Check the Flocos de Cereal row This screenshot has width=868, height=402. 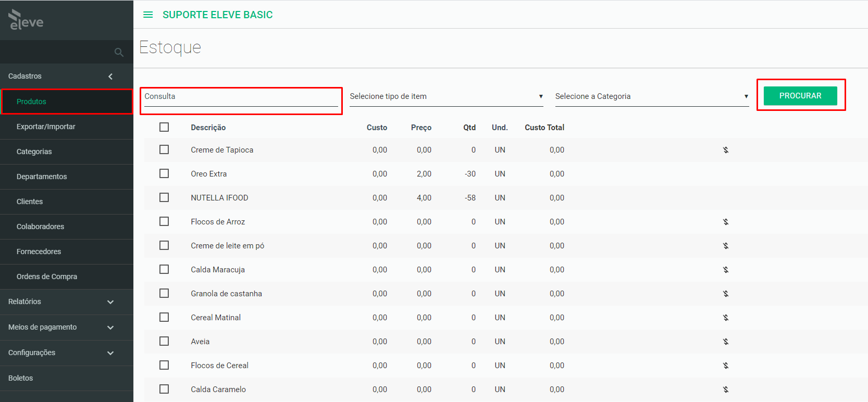164,365
